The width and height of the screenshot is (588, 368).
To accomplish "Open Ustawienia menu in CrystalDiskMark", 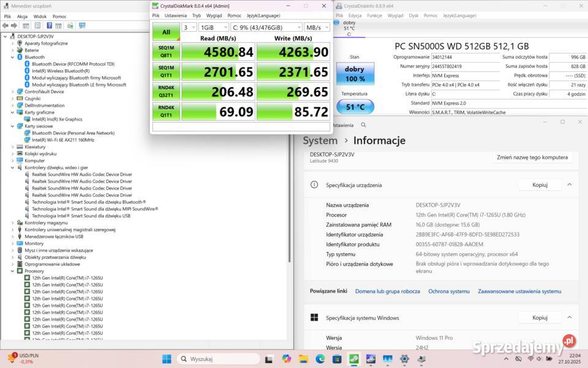I will (176, 15).
